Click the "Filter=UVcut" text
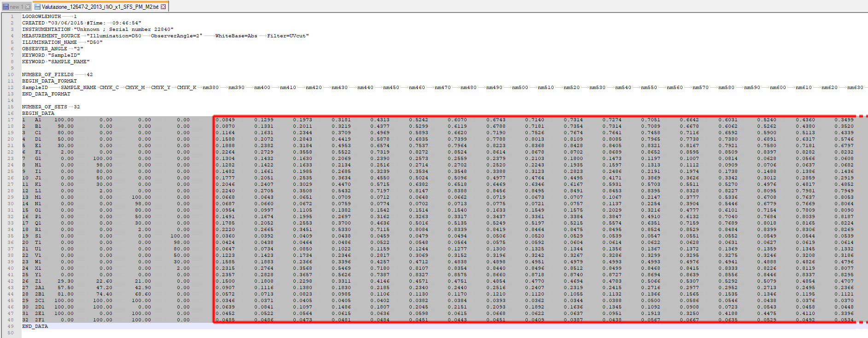The height and width of the screenshot is (338, 868). pyautogui.click(x=286, y=36)
